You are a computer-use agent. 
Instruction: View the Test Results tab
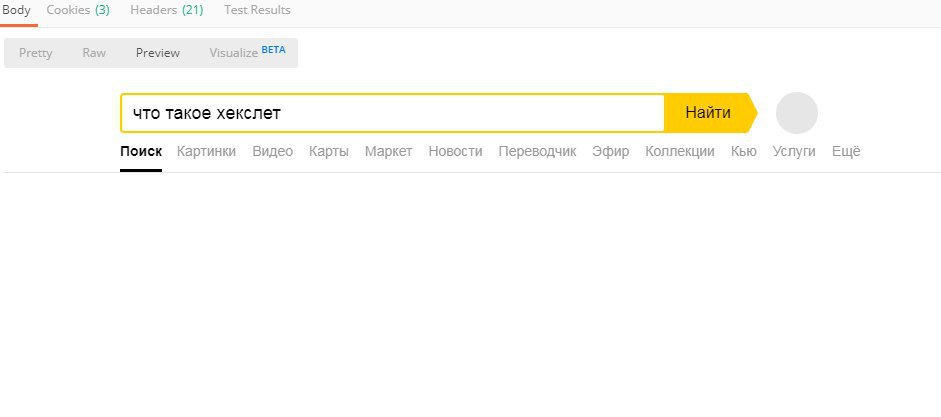pos(257,10)
